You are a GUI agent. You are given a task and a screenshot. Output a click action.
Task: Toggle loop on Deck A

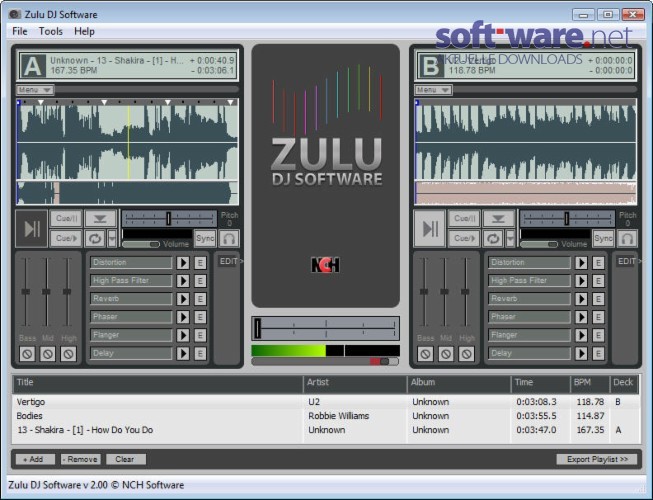[95, 239]
